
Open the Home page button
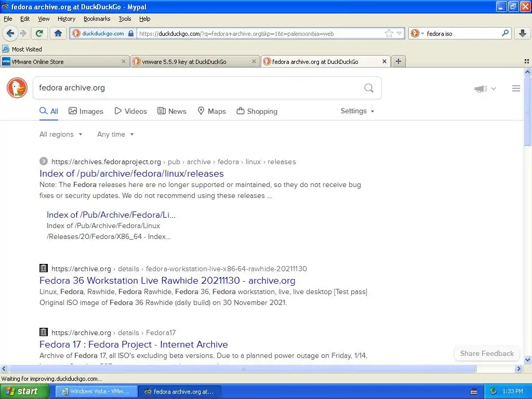coord(58,33)
